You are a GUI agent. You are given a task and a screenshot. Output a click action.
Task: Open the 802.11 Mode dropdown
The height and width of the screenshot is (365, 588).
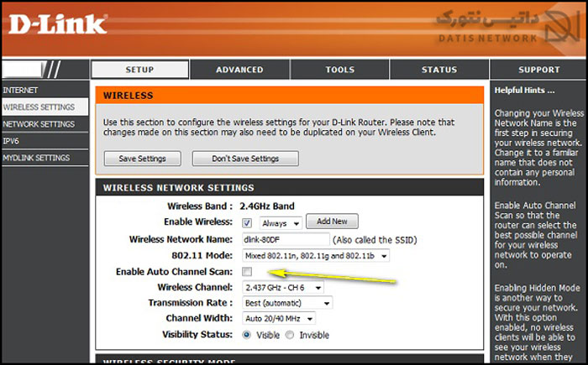click(316, 256)
